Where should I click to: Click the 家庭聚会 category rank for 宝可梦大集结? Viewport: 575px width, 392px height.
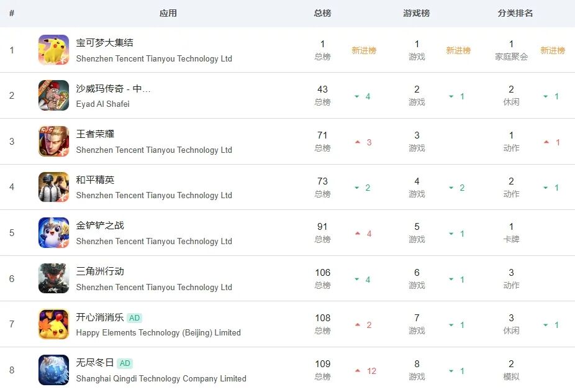511,50
